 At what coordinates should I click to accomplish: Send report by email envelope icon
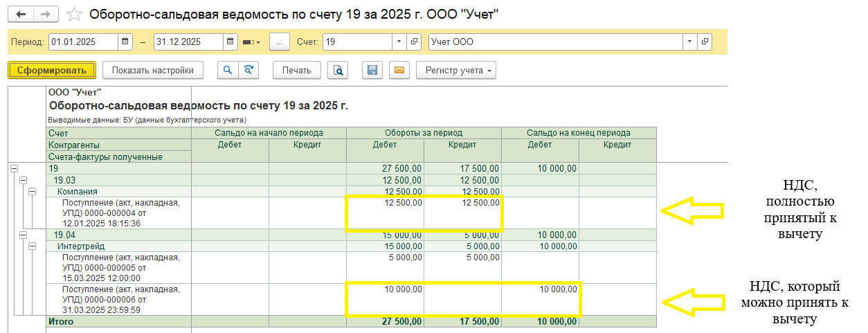pos(399,70)
